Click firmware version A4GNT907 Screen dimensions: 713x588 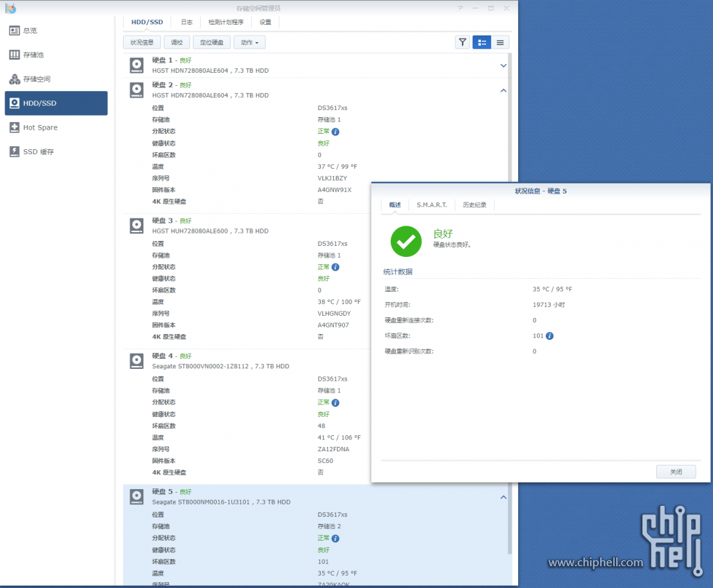point(333,325)
